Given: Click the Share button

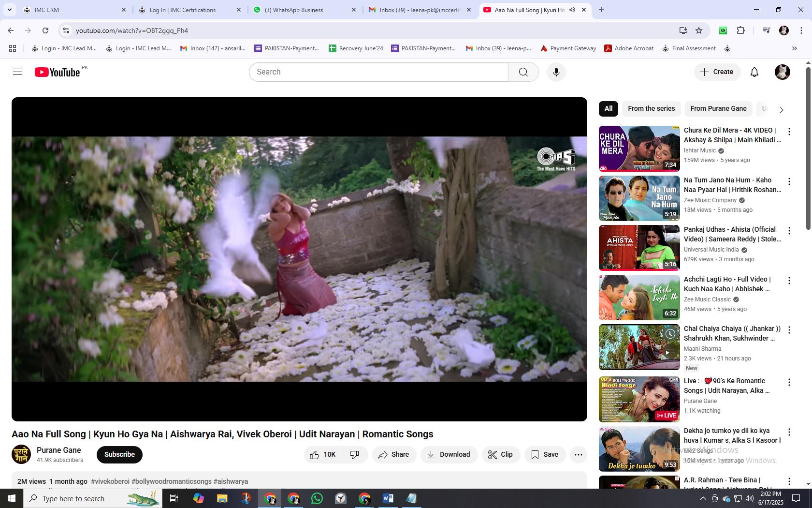Looking at the screenshot, I should click(394, 454).
